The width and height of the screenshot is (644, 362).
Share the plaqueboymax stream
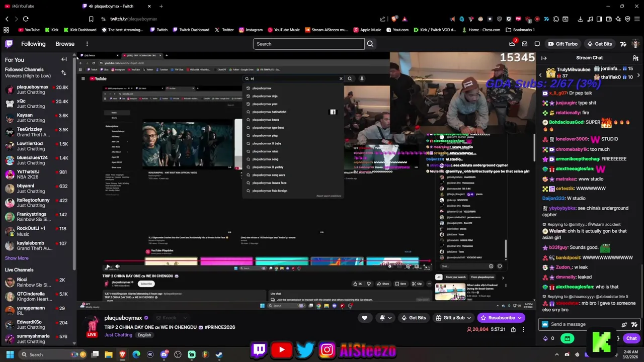point(513,329)
